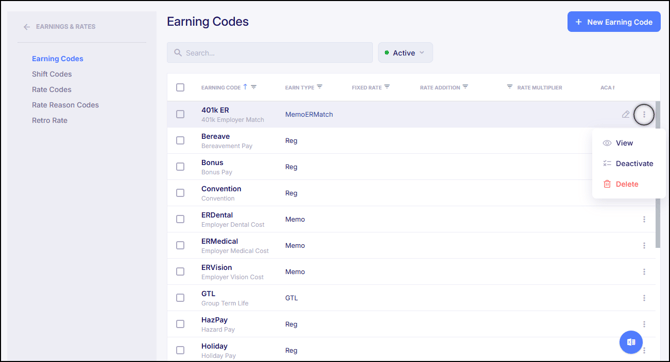Image resolution: width=670 pixels, height=362 pixels.
Task: Click the GTL earning code name
Action: (208, 294)
